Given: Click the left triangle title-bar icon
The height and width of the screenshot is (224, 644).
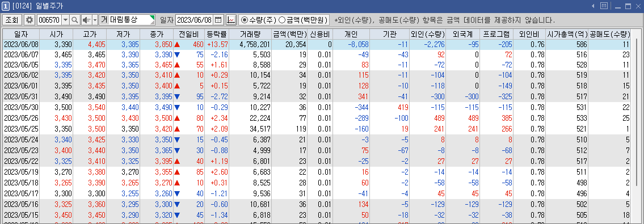Looking at the screenshot, I should pos(593,6).
